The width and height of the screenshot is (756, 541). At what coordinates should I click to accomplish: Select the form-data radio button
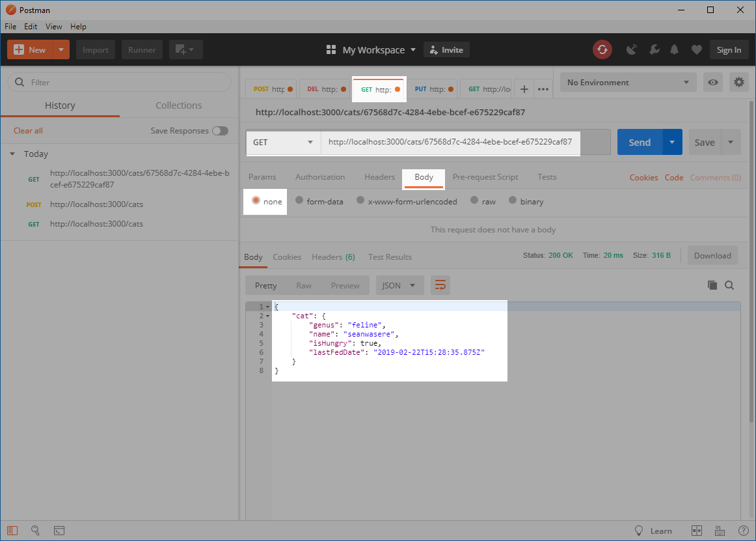(299, 201)
